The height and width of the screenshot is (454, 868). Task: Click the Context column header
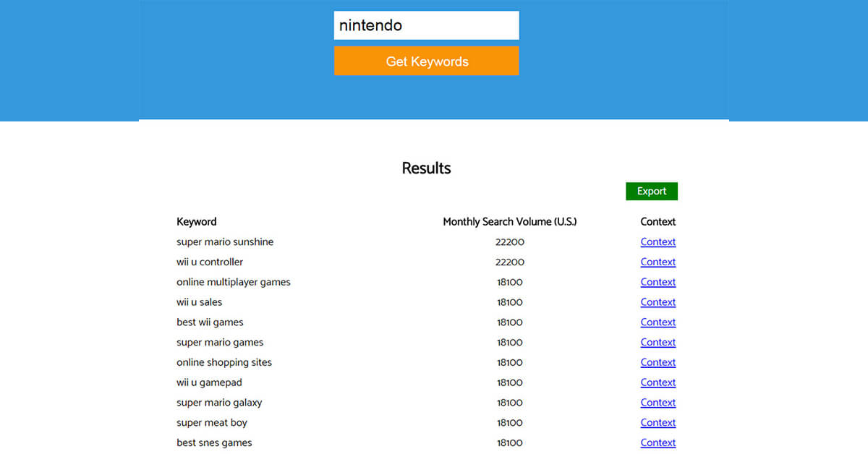pos(658,222)
